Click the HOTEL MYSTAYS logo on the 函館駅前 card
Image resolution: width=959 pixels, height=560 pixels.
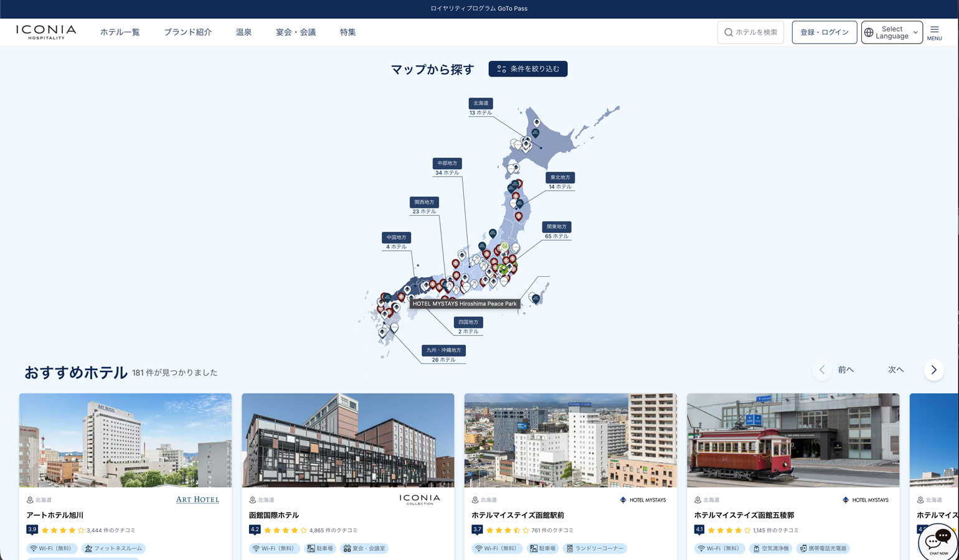point(643,500)
